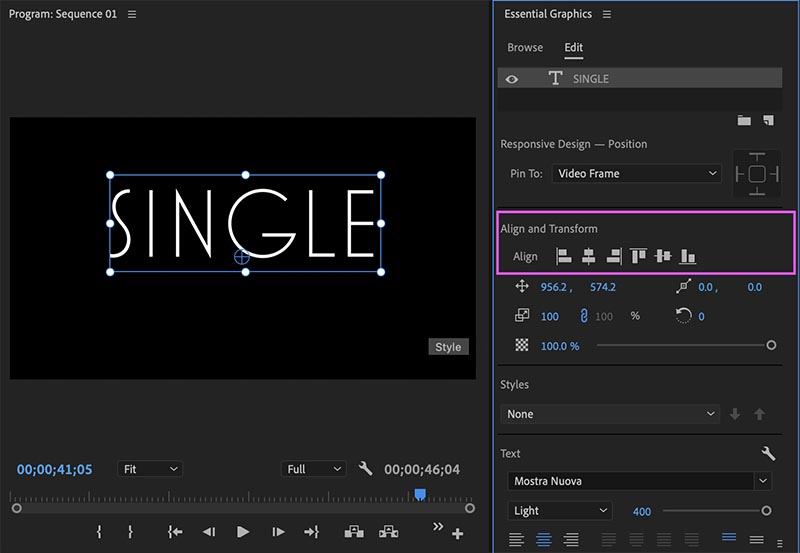Image resolution: width=800 pixels, height=553 pixels.
Task: Click the Align Top icon
Action: click(x=638, y=257)
